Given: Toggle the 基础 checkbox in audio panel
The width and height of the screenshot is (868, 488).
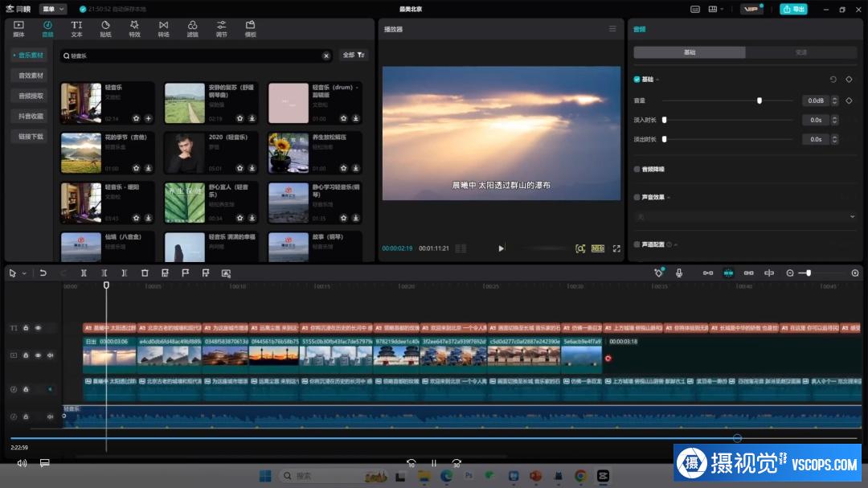Looking at the screenshot, I should pyautogui.click(x=637, y=80).
